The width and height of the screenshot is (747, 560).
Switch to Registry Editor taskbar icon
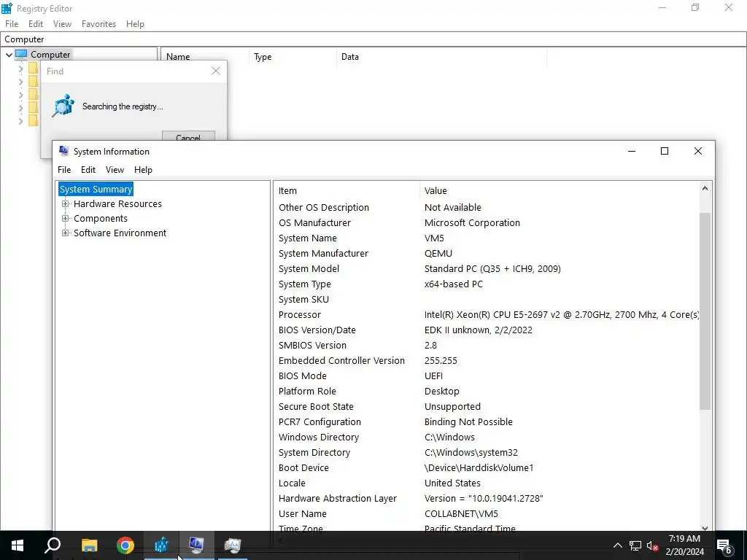pyautogui.click(x=161, y=545)
